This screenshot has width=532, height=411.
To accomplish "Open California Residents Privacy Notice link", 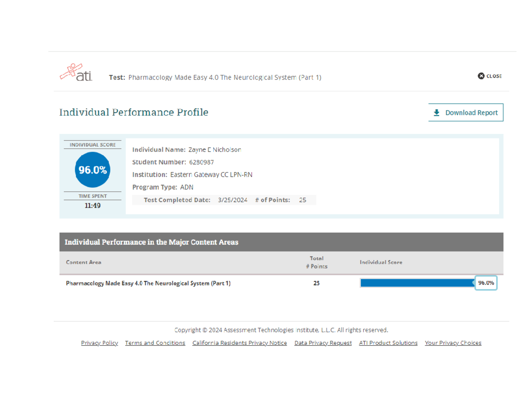I will coord(239,343).
